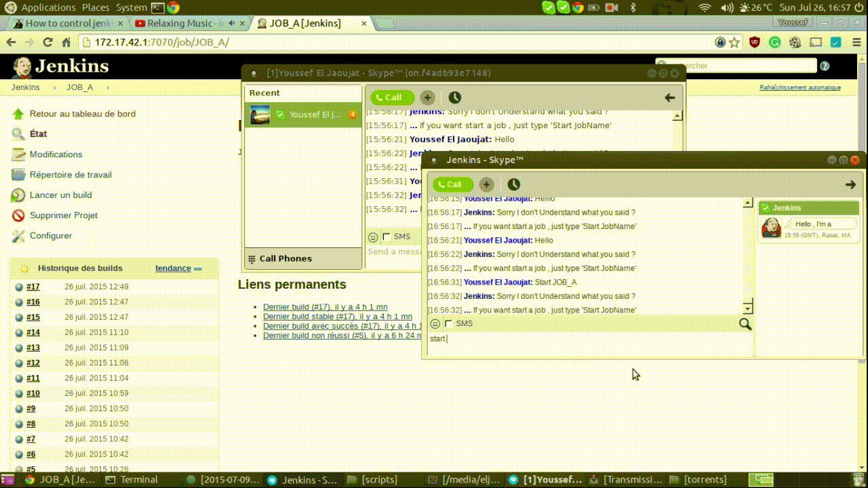The width and height of the screenshot is (868, 488).
Task: Toggle SMS checkbox in Youssef Skype window
Action: [386, 237]
